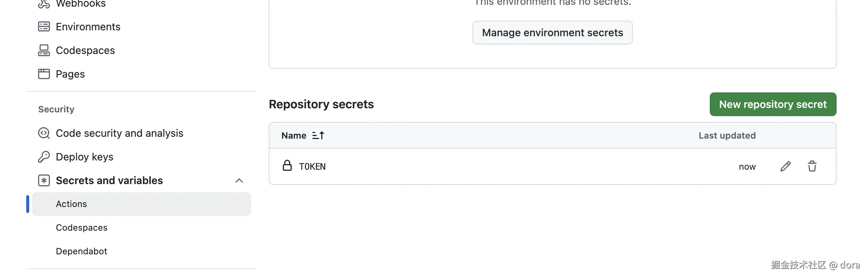Click the Code security shield icon
868x278 pixels.
[44, 133]
